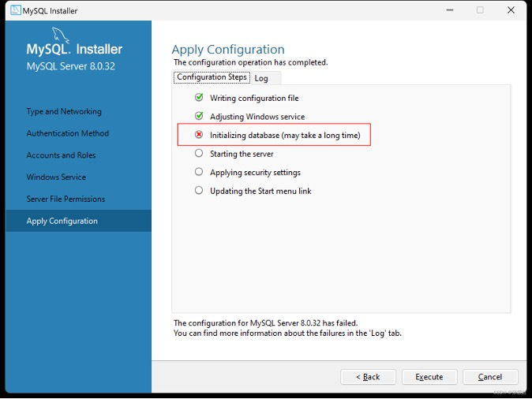Click Server File Permissions sidebar step
This screenshot has height=399, width=532.
click(x=66, y=199)
